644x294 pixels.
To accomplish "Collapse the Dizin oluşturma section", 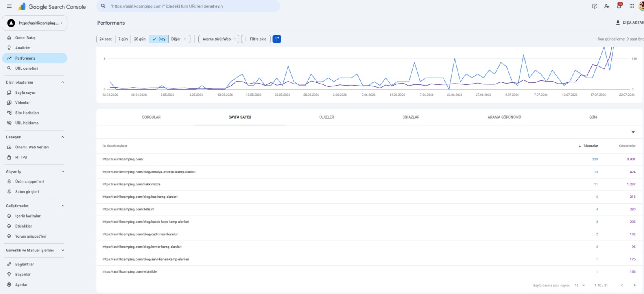I will point(62,82).
